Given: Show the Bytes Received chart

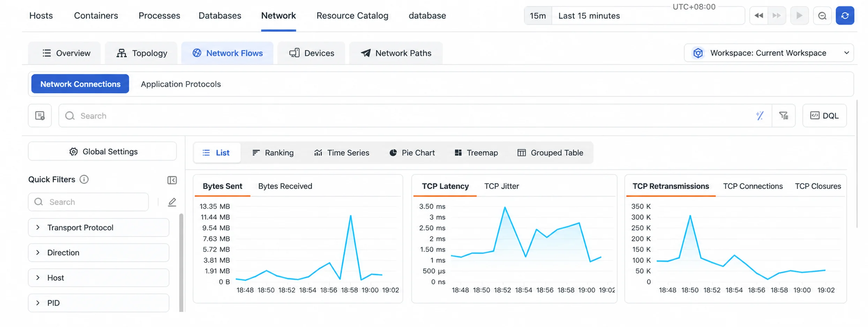Looking at the screenshot, I should point(285,186).
